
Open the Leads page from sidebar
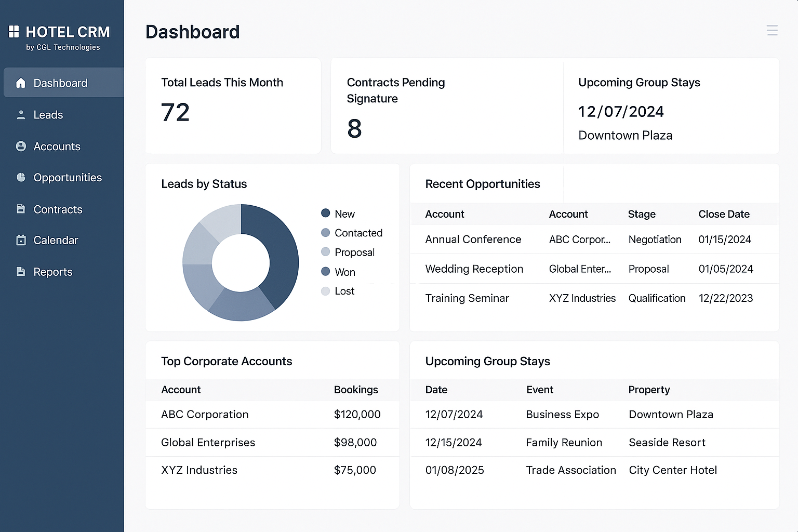[x=48, y=115]
